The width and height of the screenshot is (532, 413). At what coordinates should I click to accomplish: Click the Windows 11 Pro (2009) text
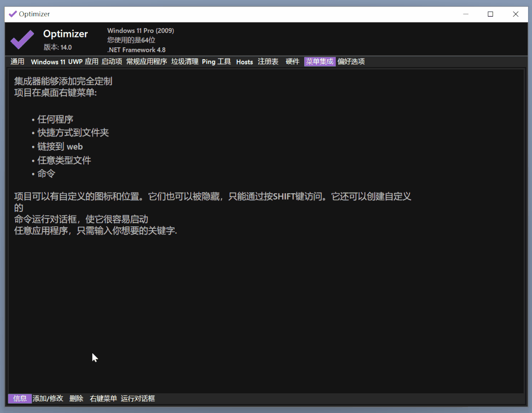tap(141, 31)
